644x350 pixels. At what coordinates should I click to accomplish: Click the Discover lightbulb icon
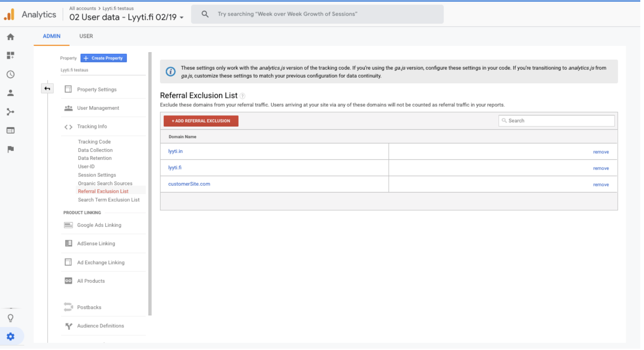click(10, 319)
